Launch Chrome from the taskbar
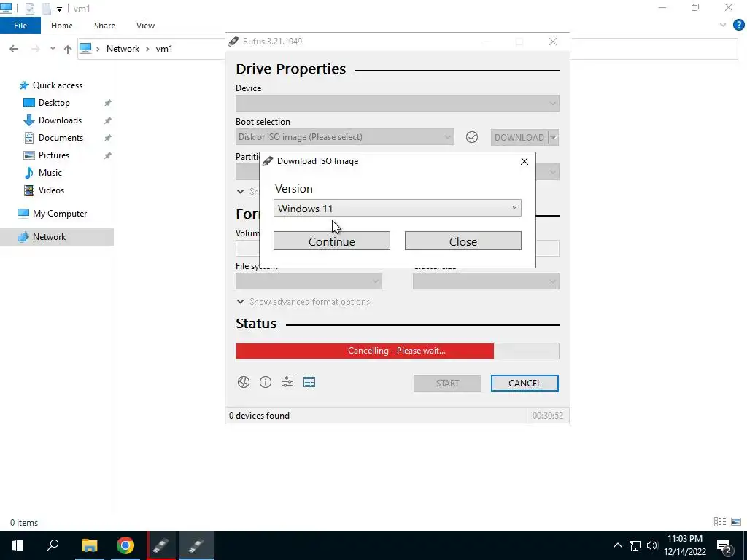This screenshot has width=747, height=560. click(125, 545)
